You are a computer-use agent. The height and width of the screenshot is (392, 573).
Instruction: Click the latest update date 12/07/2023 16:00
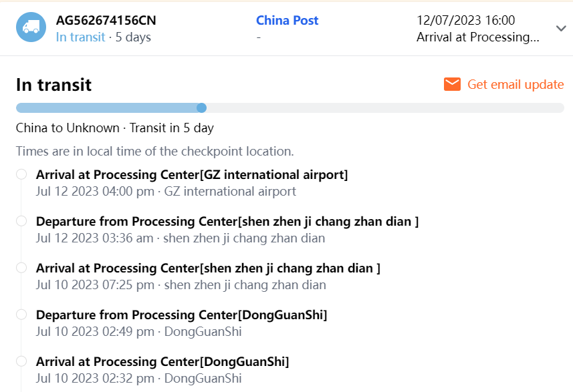pyautogui.click(x=465, y=21)
